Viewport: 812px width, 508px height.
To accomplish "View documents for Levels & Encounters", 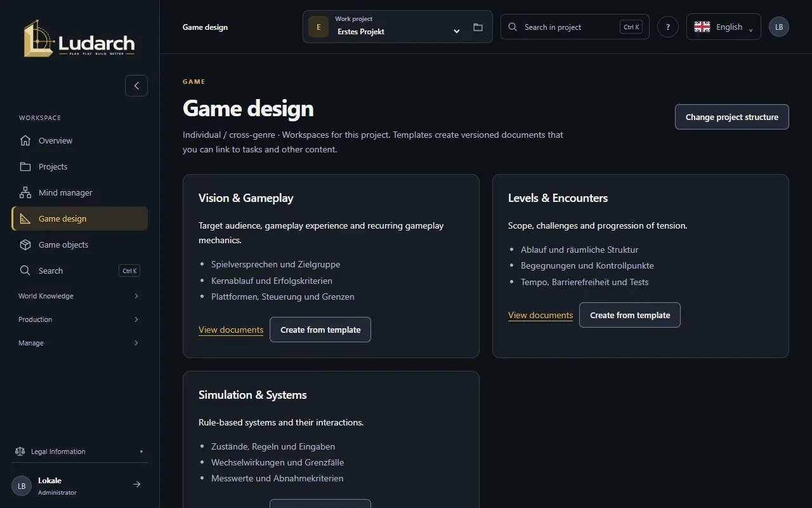I will [540, 315].
